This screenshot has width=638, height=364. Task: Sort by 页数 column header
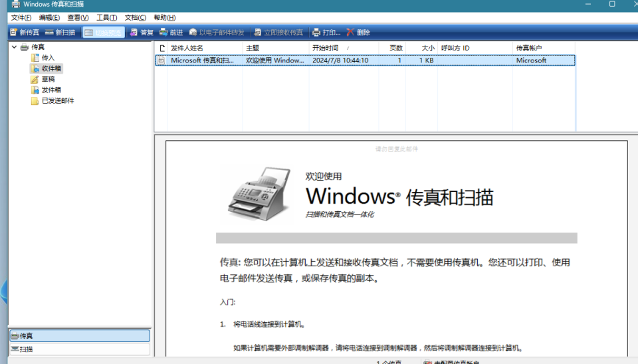click(392, 48)
